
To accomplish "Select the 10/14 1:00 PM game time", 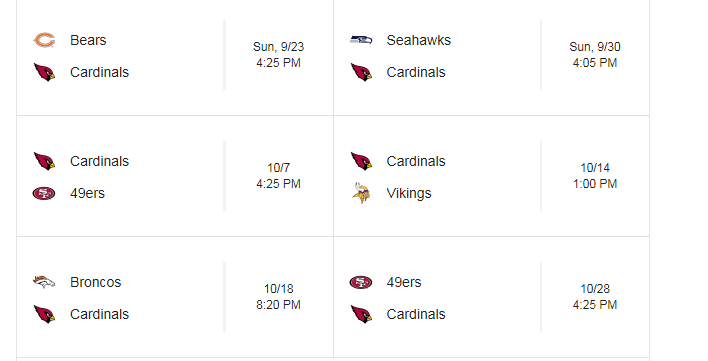I will tap(595, 176).
